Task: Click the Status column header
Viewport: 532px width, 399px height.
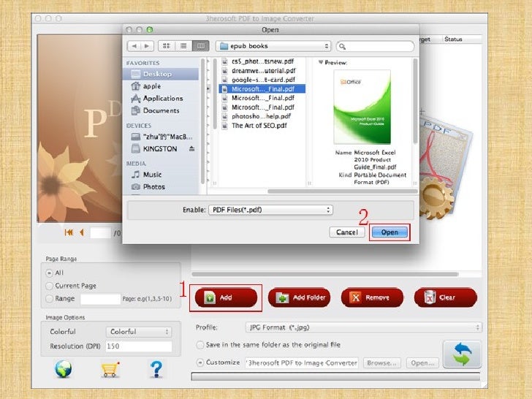Action: tap(453, 39)
